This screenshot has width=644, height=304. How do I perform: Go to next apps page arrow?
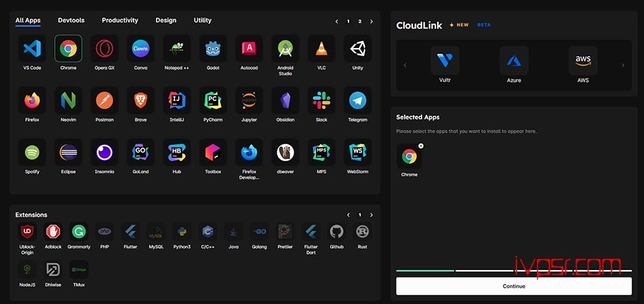click(371, 22)
